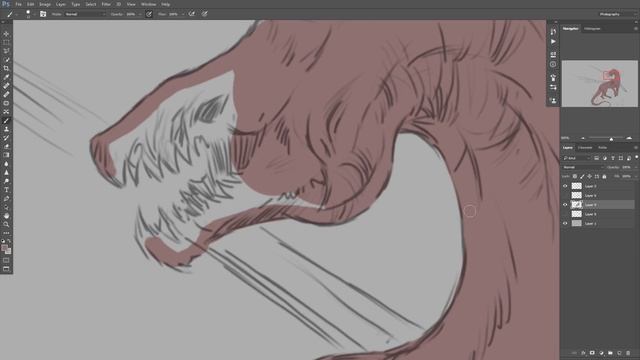
Task: Select the Gradient tool
Action: tap(6, 155)
